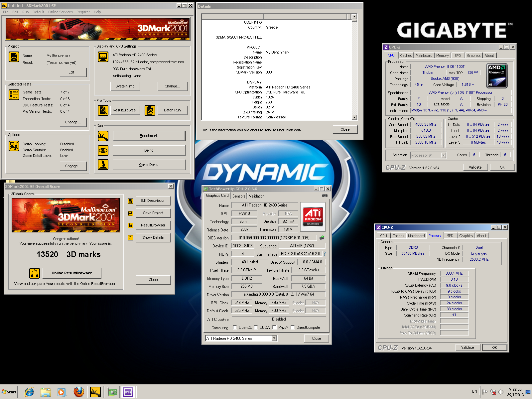Viewport: 532px width, 399px height.
Task: Click the Save Project floppy icon
Action: [130, 213]
